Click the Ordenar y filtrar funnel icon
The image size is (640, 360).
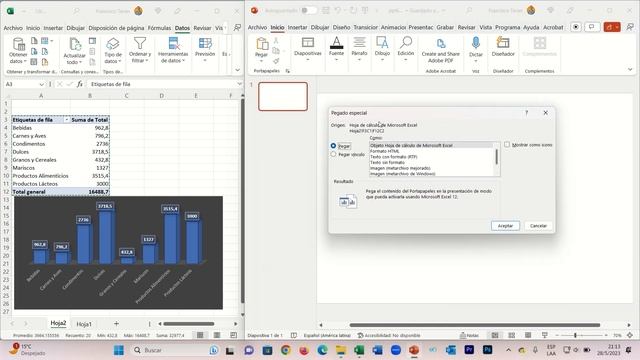140,43
